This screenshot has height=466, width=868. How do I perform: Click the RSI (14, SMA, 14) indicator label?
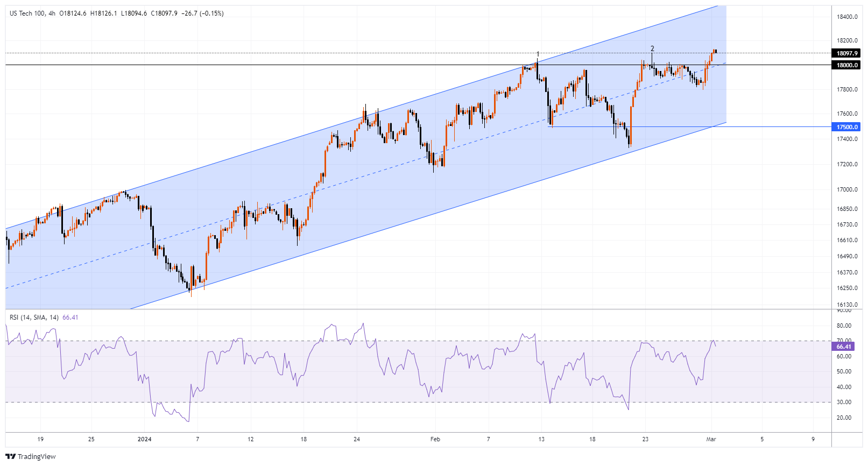click(x=34, y=317)
